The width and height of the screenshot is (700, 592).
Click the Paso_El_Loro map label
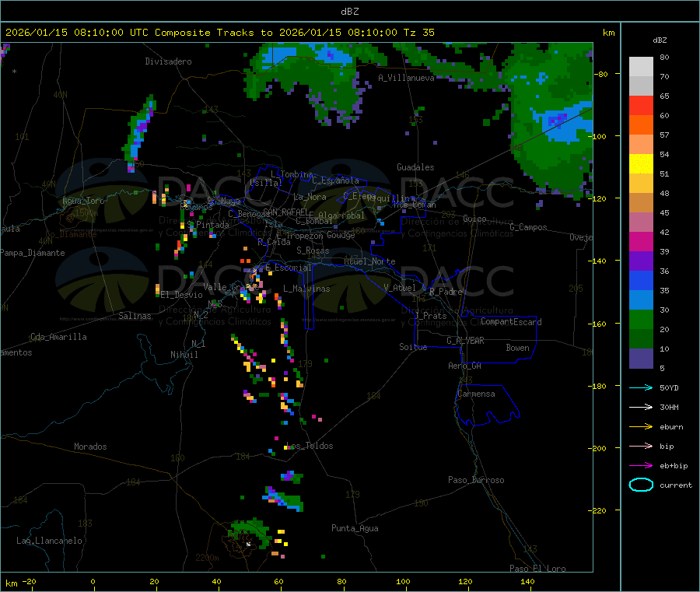tap(537, 569)
